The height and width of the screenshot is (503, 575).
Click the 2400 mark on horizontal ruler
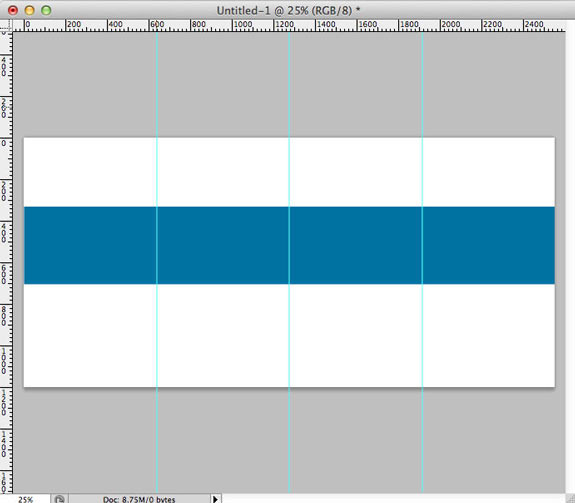534,24
